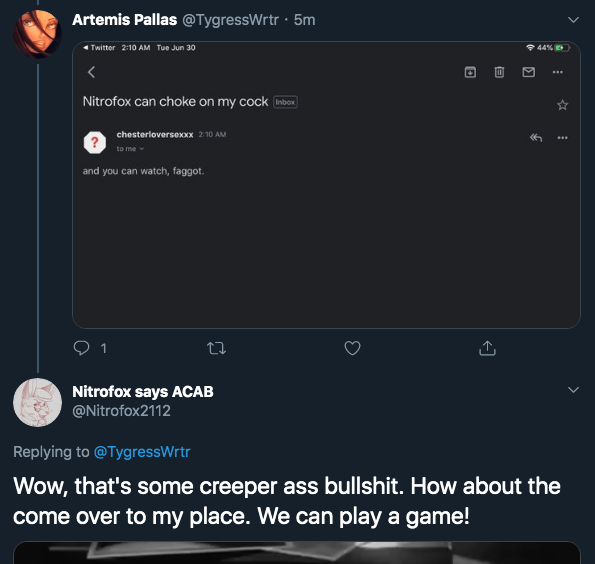Star the email with the star icon

pos(562,105)
